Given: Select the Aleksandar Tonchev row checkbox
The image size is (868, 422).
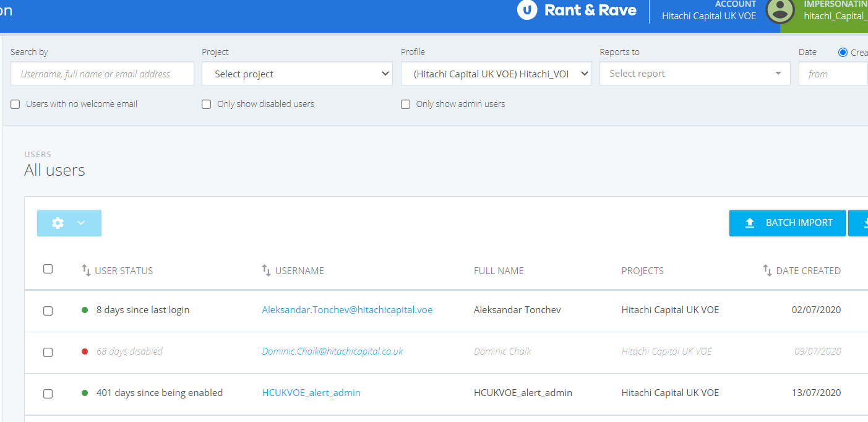Looking at the screenshot, I should click(48, 311).
